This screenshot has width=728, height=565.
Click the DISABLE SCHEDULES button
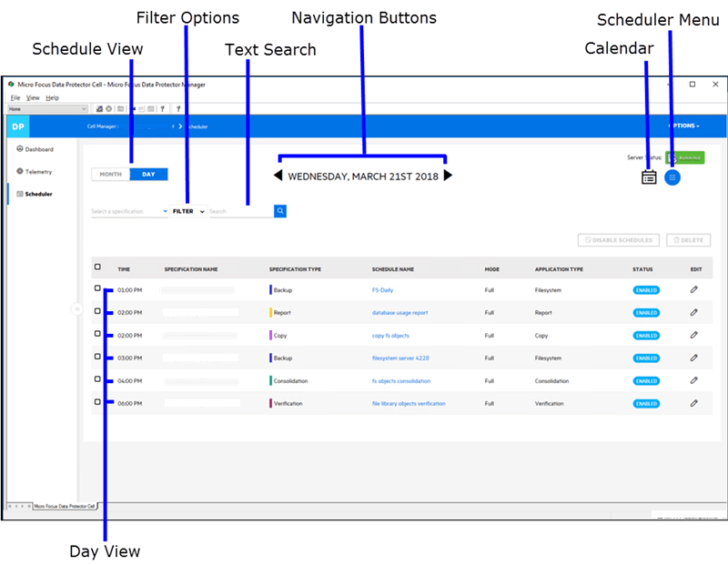coord(619,240)
